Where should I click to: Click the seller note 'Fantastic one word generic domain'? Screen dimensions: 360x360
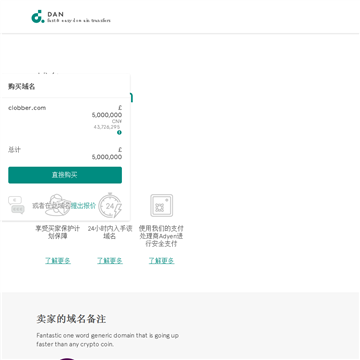107,340
